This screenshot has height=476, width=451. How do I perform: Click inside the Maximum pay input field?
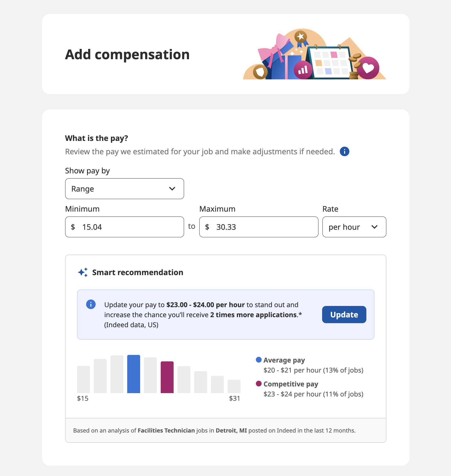[258, 227]
